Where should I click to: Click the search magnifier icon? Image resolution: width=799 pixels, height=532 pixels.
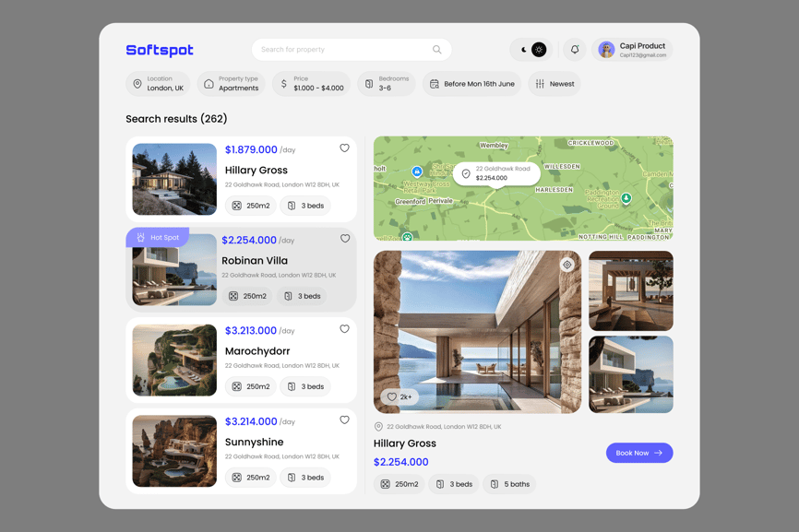(x=436, y=50)
